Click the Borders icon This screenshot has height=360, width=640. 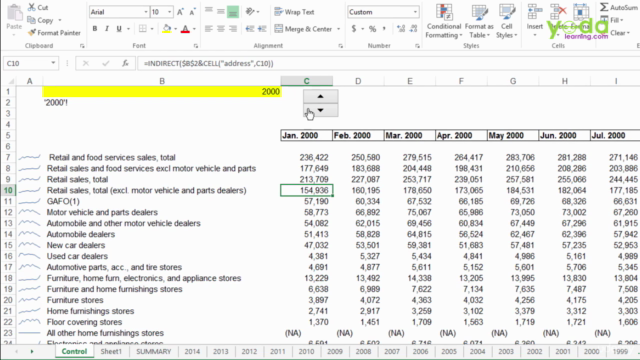point(142,29)
